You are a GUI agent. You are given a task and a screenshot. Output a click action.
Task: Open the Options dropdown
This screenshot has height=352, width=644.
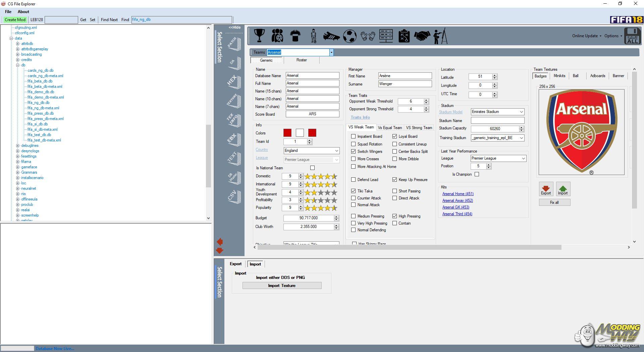tap(613, 36)
